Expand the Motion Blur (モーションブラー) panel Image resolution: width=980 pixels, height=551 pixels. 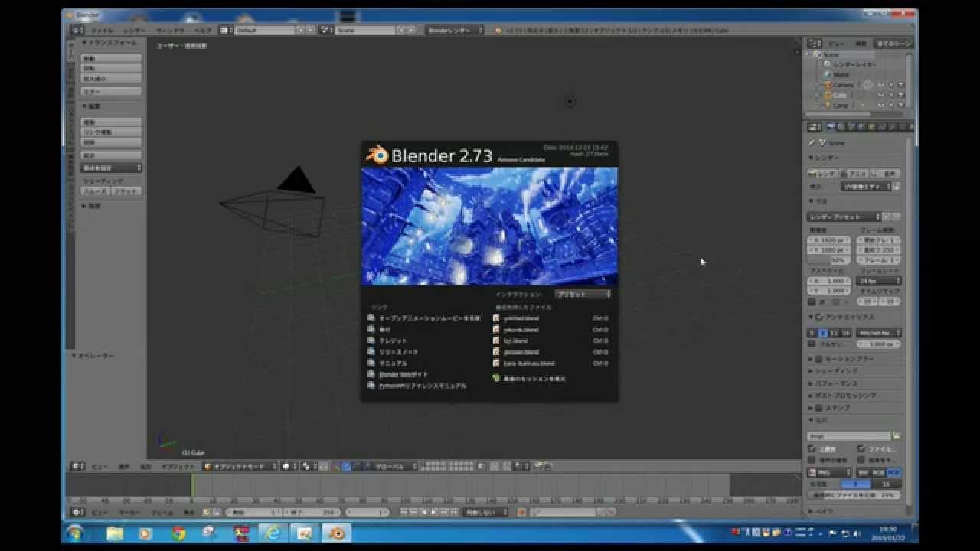(850, 359)
